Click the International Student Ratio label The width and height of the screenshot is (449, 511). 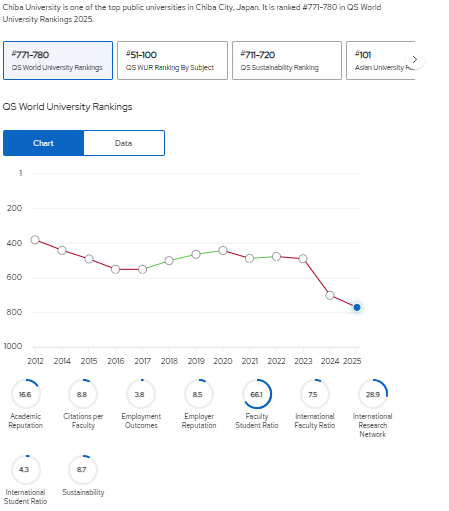[x=26, y=497]
